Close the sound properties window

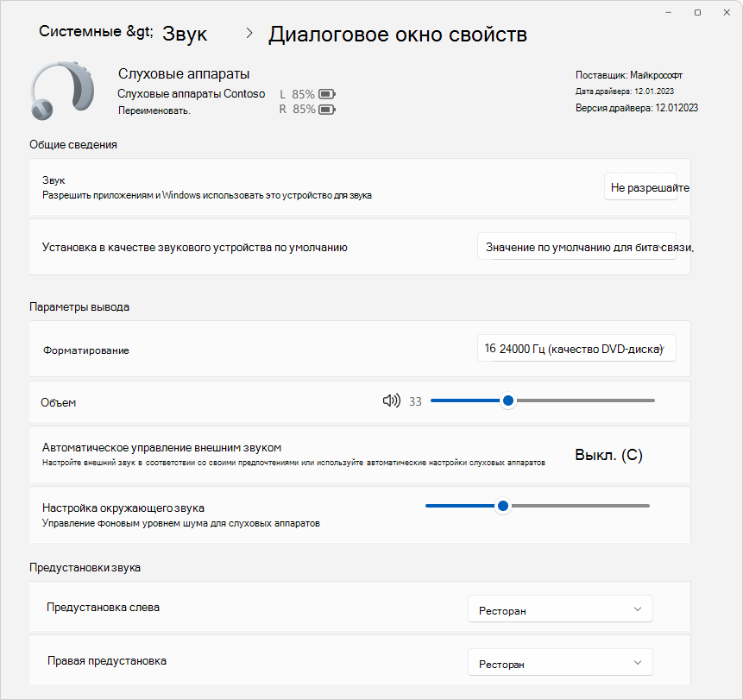(x=727, y=12)
